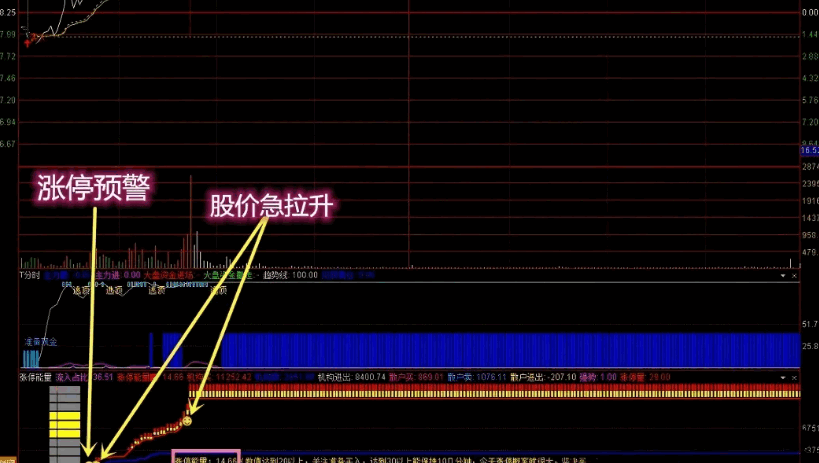Click the 6.67 price axis label
The width and height of the screenshot is (819, 463).
click(7, 144)
